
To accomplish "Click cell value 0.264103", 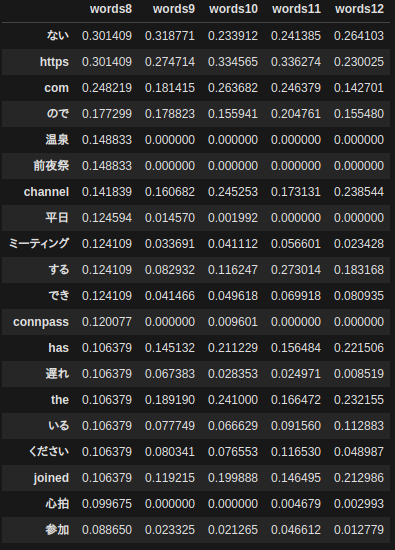I will [359, 36].
